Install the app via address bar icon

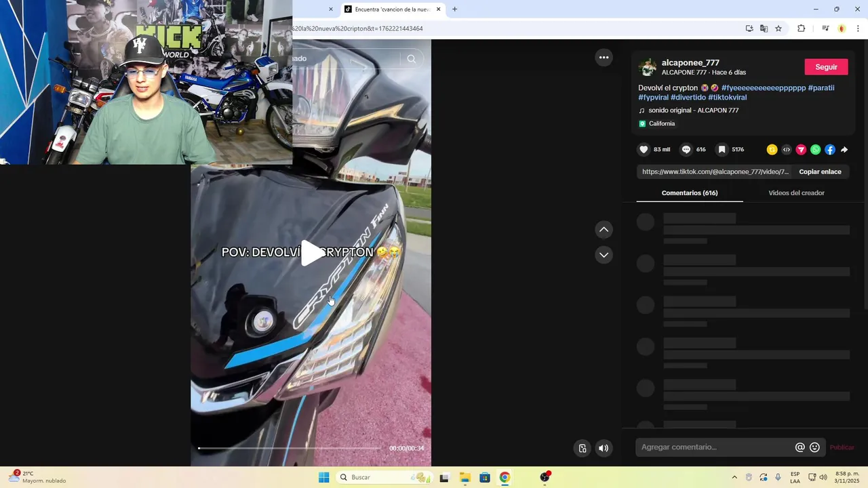pyautogui.click(x=749, y=28)
